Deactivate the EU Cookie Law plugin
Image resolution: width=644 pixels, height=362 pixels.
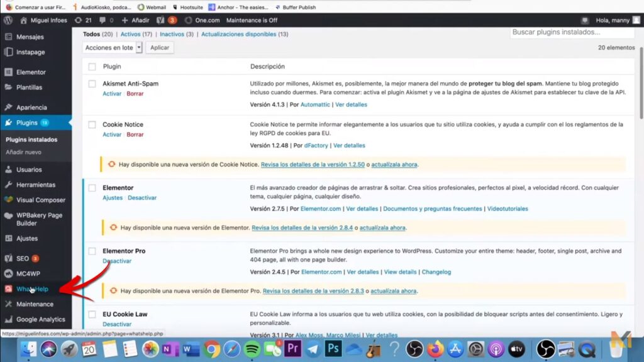click(x=117, y=324)
